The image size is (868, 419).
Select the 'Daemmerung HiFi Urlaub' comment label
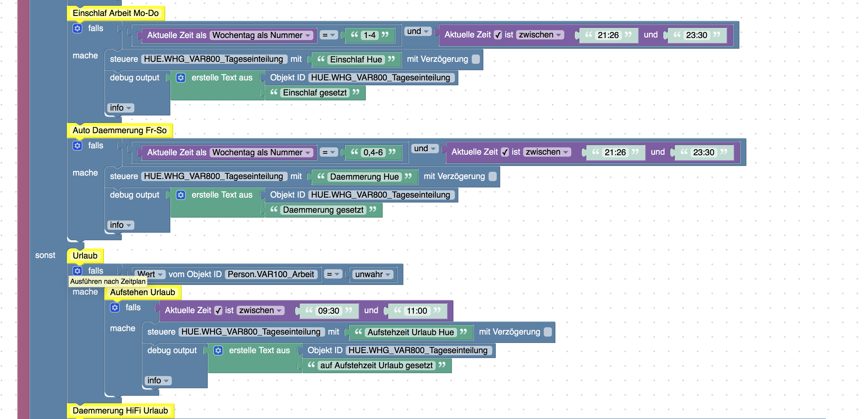[x=120, y=411]
